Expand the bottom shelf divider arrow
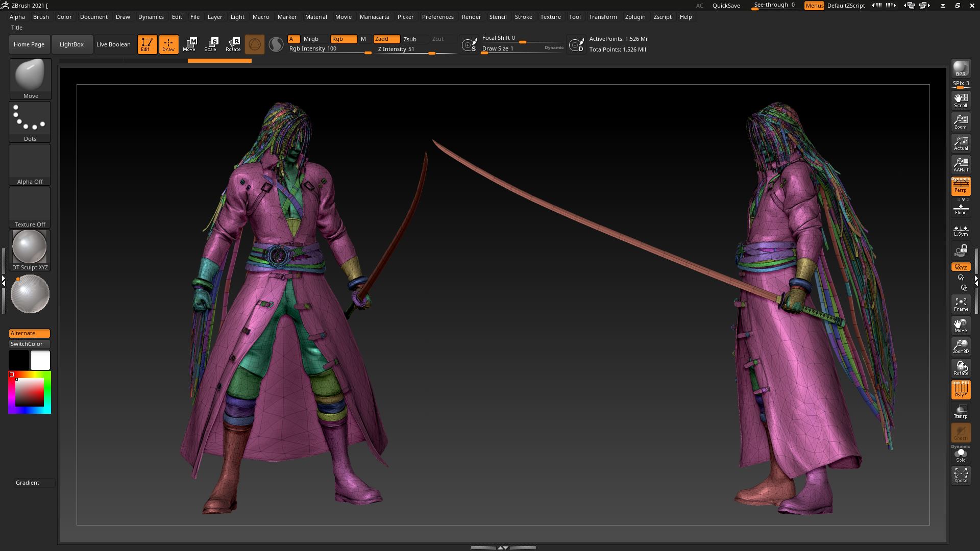The width and height of the screenshot is (980, 551). (x=503, y=547)
